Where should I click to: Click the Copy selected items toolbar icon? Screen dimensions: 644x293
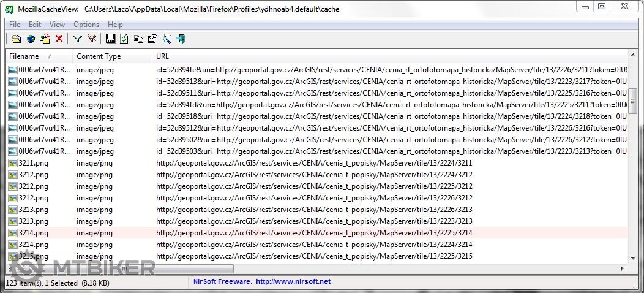click(138, 39)
